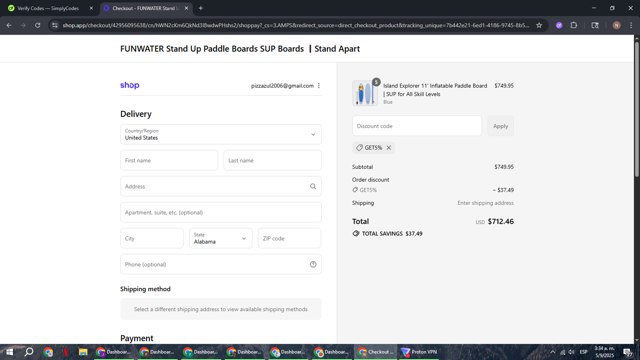Reload the checkout page
640x360 pixels.
[x=37, y=25]
